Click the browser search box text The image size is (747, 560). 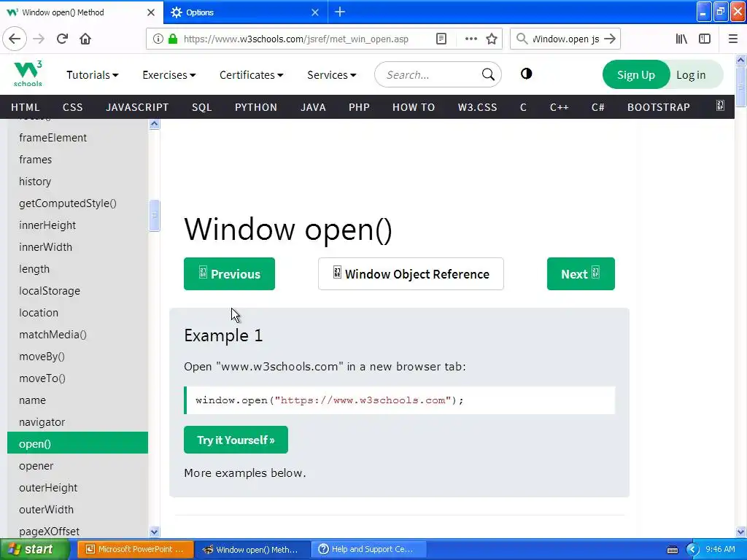565,39
